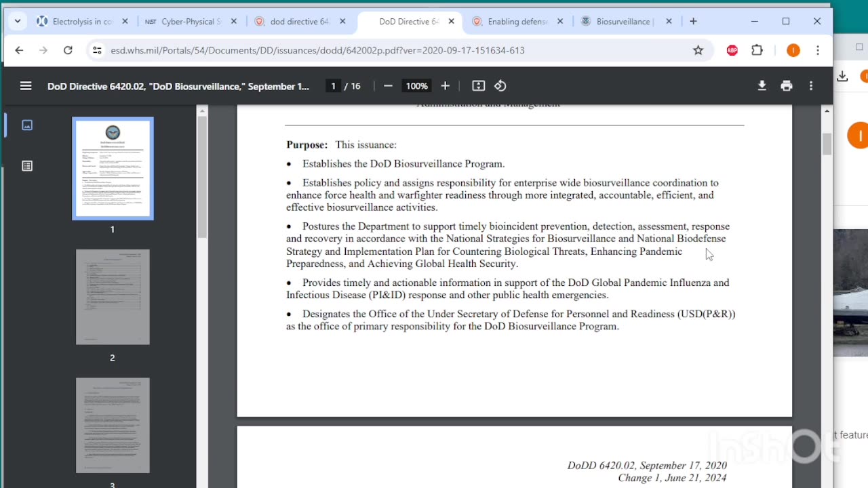Close the Enabling defense tab

click(560, 22)
